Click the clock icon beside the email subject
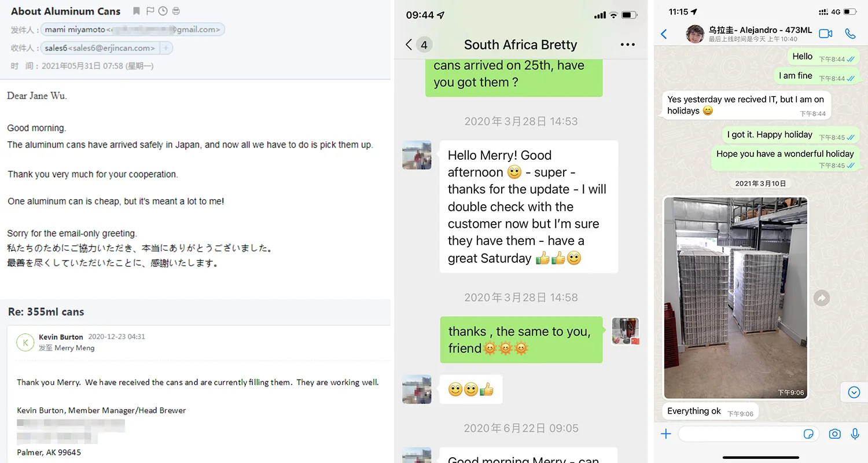Viewport: 868px width, 463px height. (163, 11)
